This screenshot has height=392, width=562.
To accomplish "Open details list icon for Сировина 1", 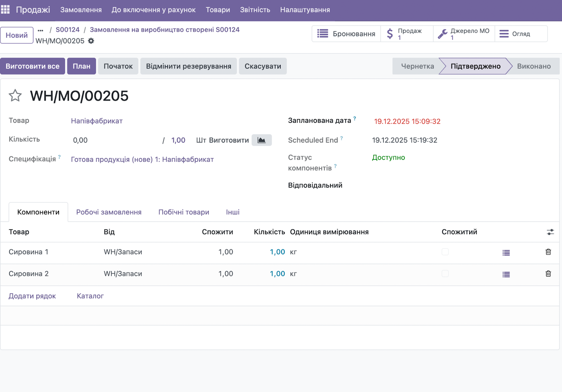I will 506,253.
